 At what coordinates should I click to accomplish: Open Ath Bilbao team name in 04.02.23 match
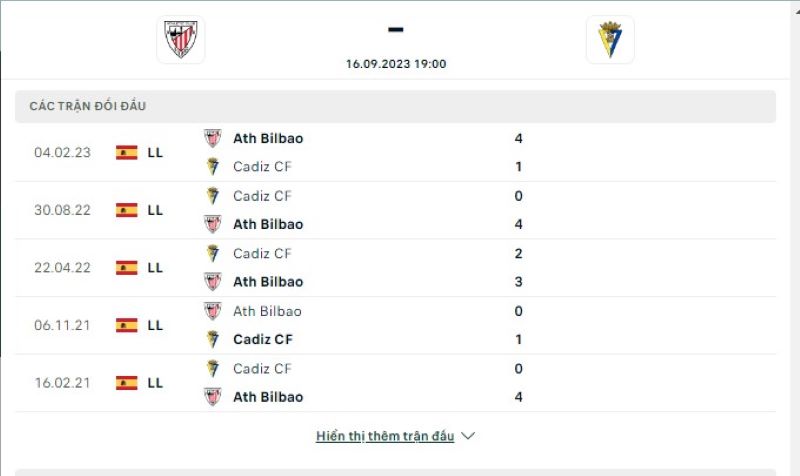tap(268, 138)
